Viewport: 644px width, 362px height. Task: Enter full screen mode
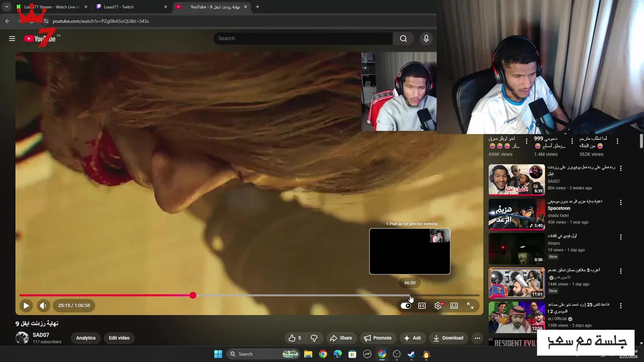click(470, 306)
